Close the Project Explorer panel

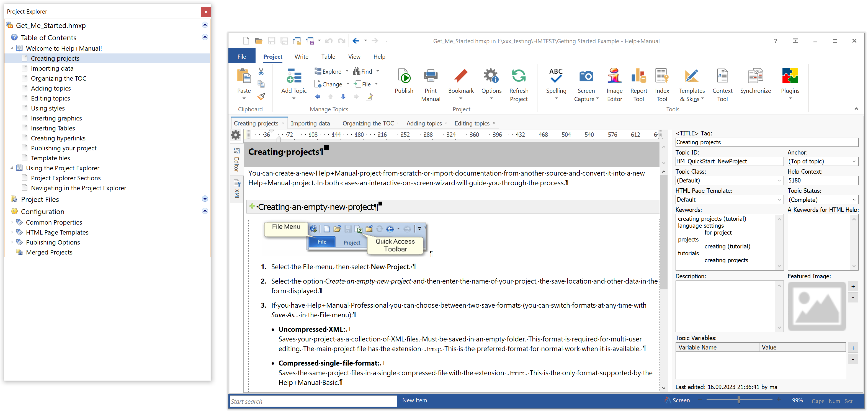[205, 12]
